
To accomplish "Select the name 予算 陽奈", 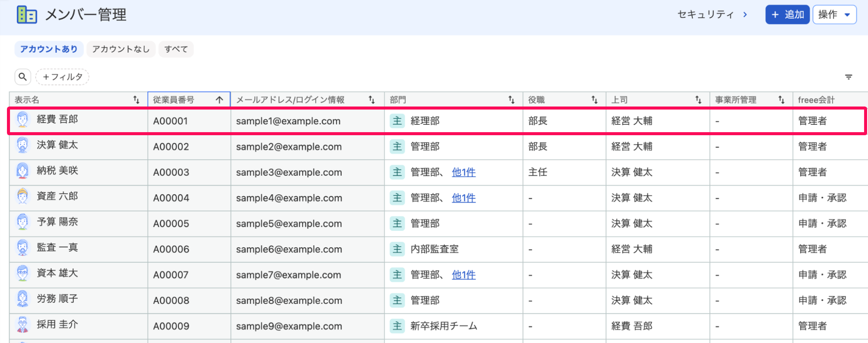I will click(57, 222).
